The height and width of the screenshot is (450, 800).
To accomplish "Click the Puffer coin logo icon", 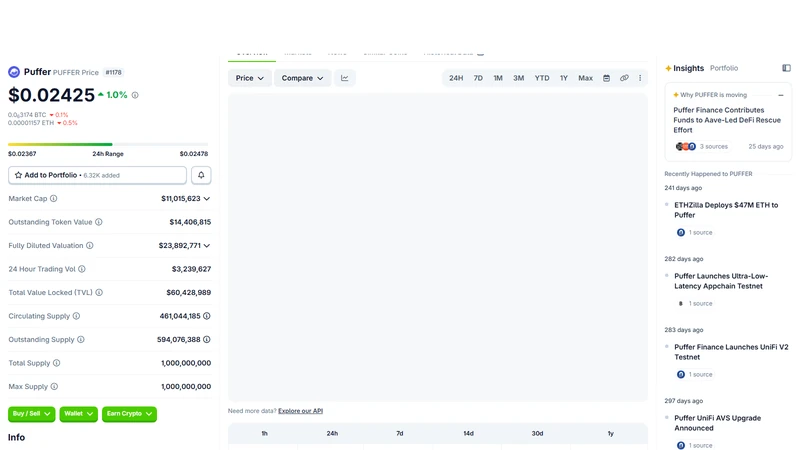I will coord(14,72).
